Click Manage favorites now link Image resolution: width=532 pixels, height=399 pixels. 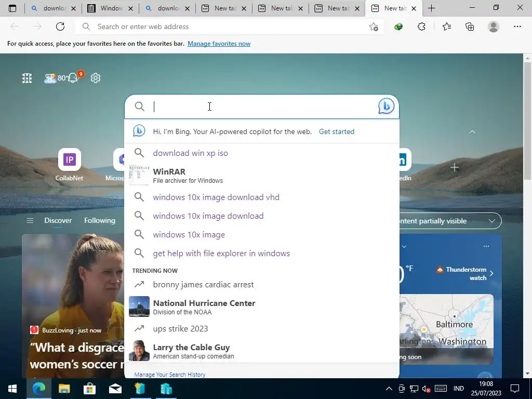click(219, 44)
